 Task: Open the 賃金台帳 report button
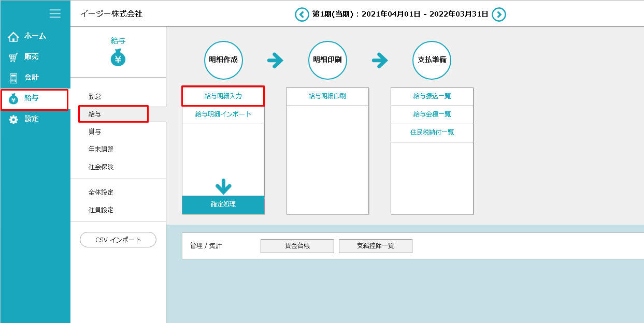(297, 246)
